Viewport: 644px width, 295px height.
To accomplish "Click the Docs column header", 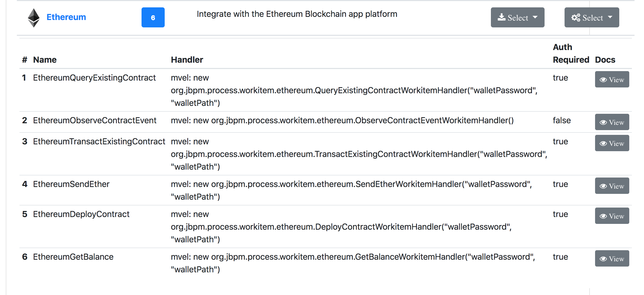I will pos(605,60).
